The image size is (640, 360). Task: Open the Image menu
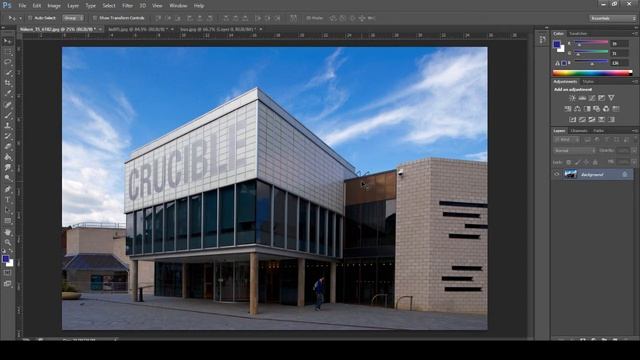tap(54, 6)
